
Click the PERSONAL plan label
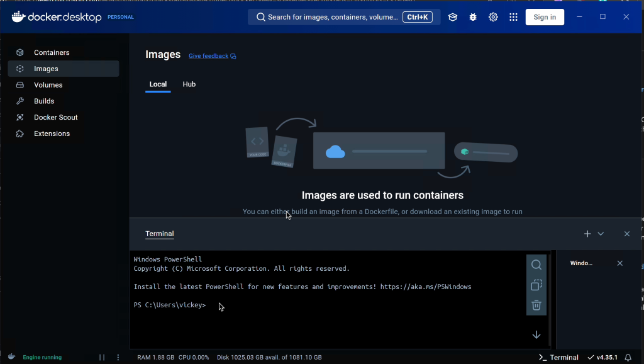pos(120,17)
